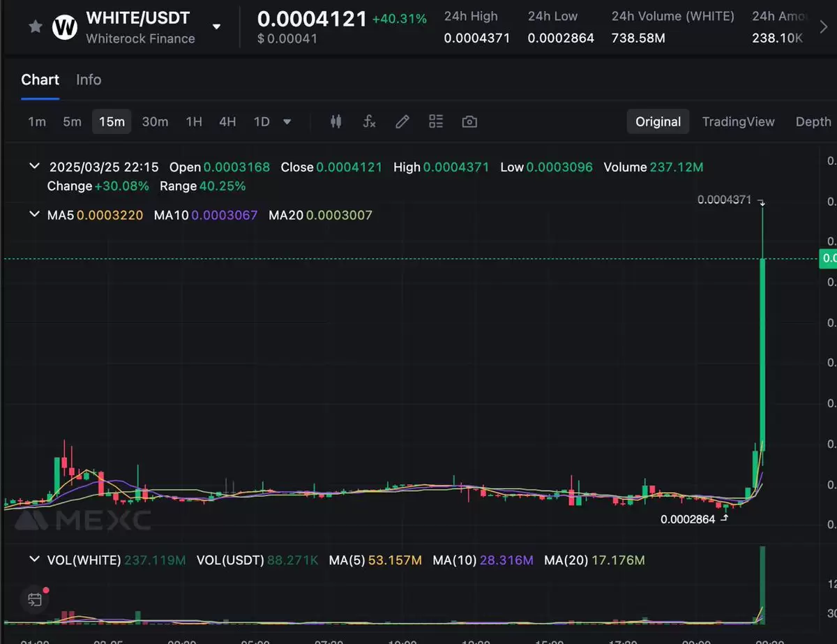Select the 30m timeframe
The width and height of the screenshot is (837, 644).
pos(155,121)
